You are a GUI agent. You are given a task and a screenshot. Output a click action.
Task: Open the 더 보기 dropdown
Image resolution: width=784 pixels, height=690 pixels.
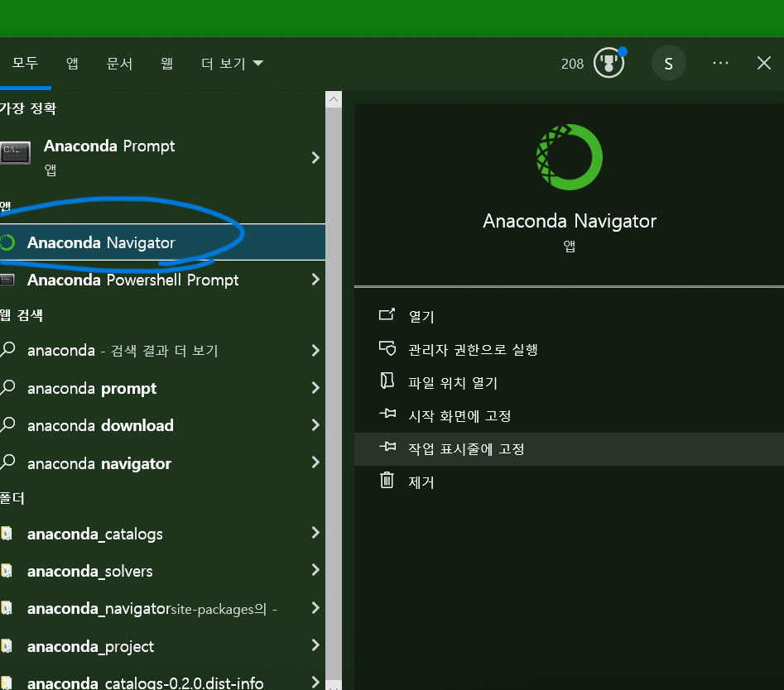(232, 63)
